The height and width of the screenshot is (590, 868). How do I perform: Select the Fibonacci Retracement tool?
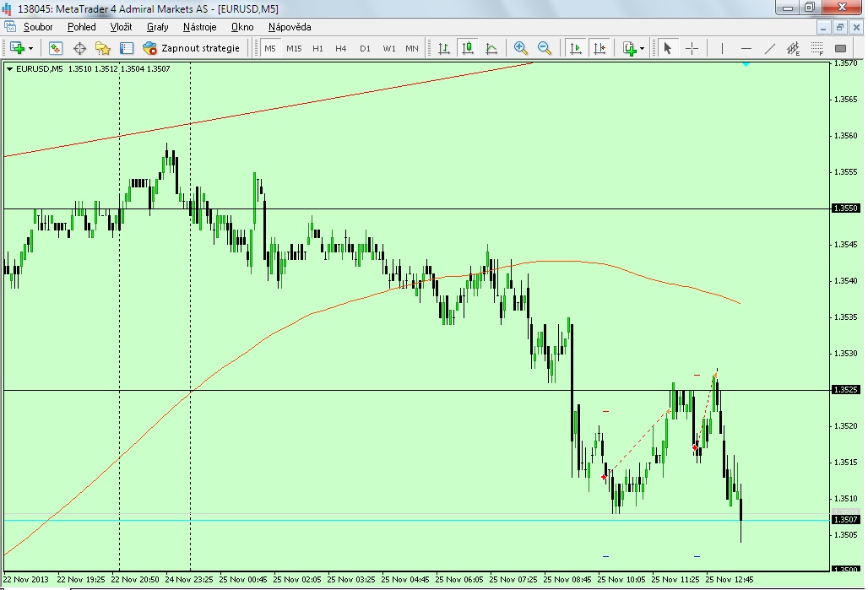[817, 48]
